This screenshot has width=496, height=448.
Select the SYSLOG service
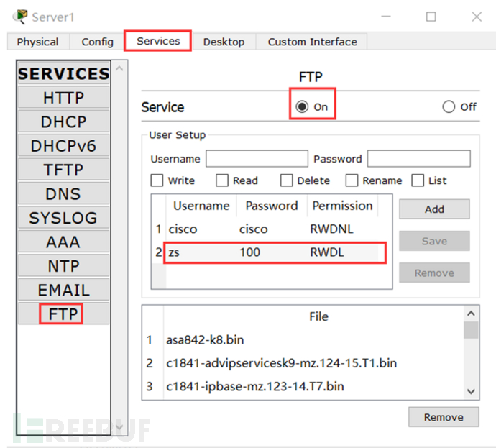63,218
